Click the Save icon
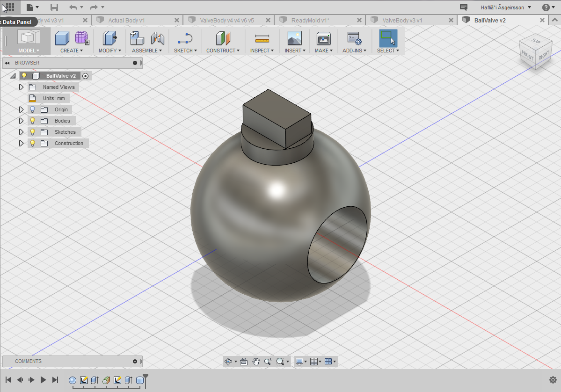This screenshot has height=392, width=561. click(54, 7)
